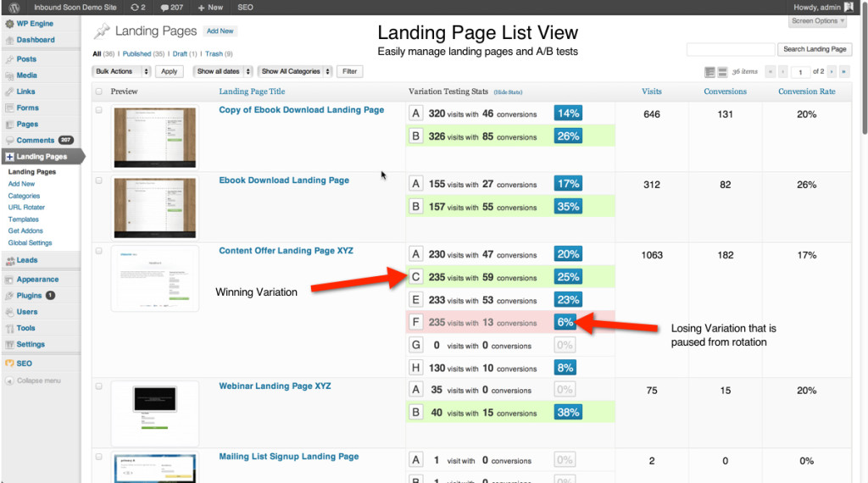Click the Users sidebar icon
The width and height of the screenshot is (868, 483).
(x=9, y=312)
